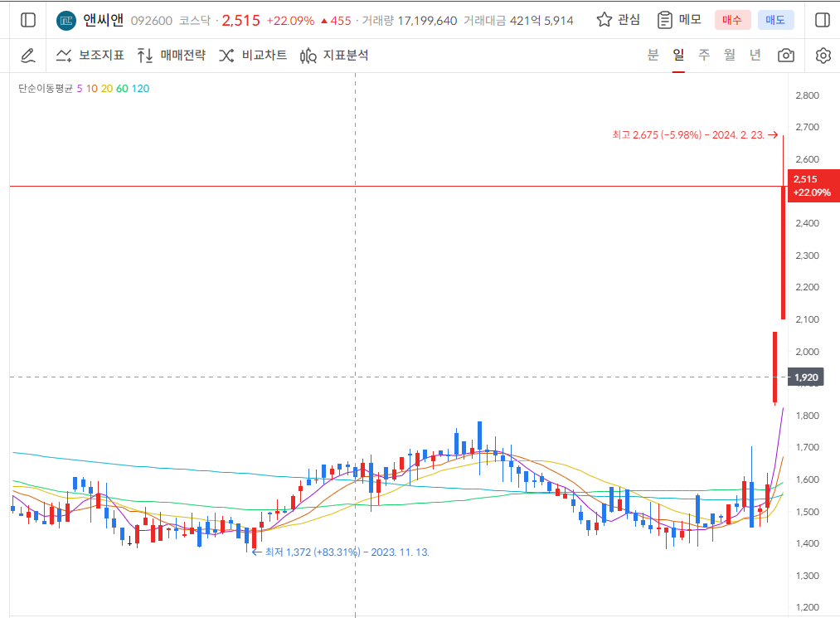Open the drawing pencil tool

click(x=28, y=56)
